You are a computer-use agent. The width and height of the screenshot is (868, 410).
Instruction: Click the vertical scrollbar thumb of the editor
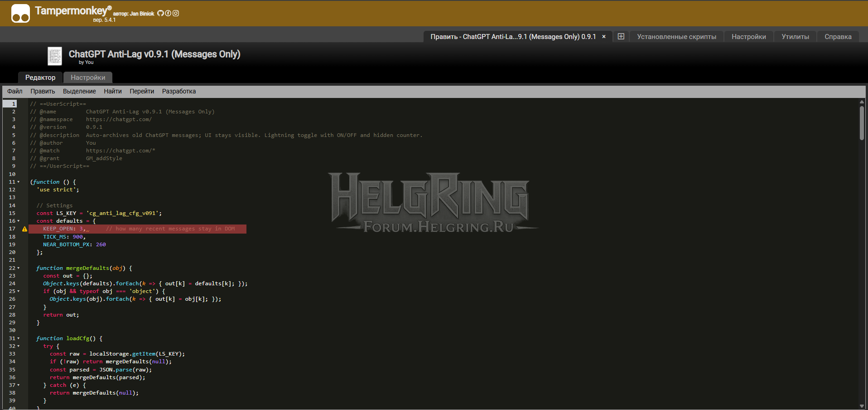(862, 123)
